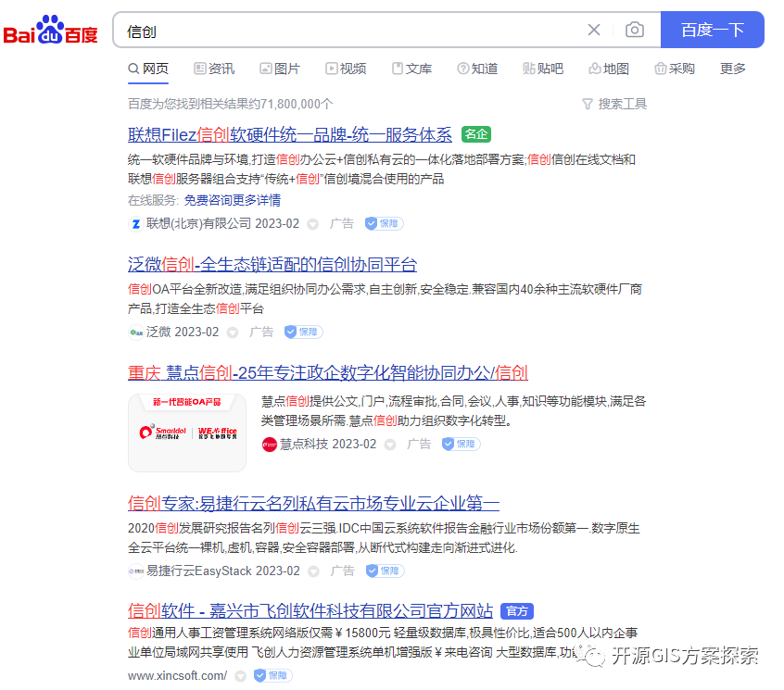784x690 pixels.
Task: Click the 官方 badge
Action: (517, 611)
